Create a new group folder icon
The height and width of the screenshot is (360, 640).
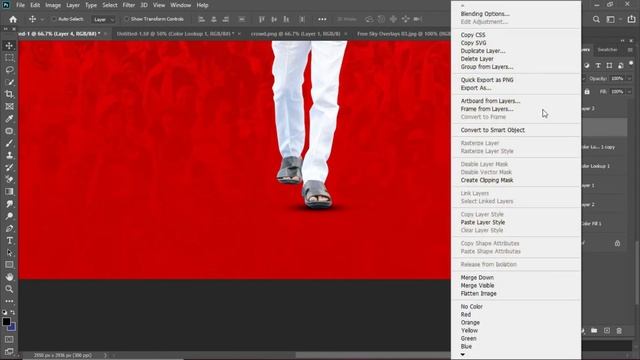[x=594, y=331]
